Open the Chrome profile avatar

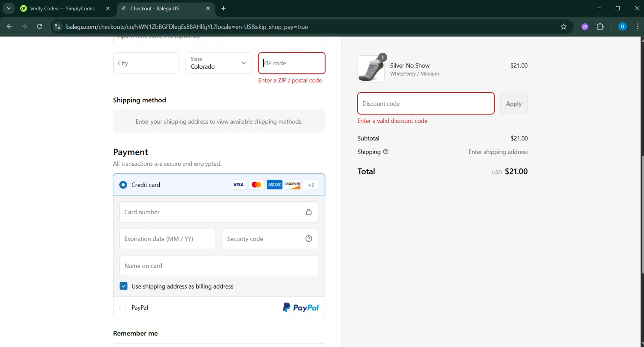point(623,27)
